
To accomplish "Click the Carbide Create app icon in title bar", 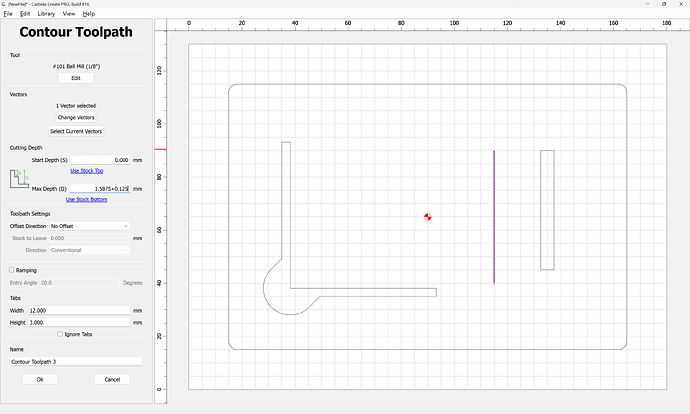I will click(x=4, y=4).
